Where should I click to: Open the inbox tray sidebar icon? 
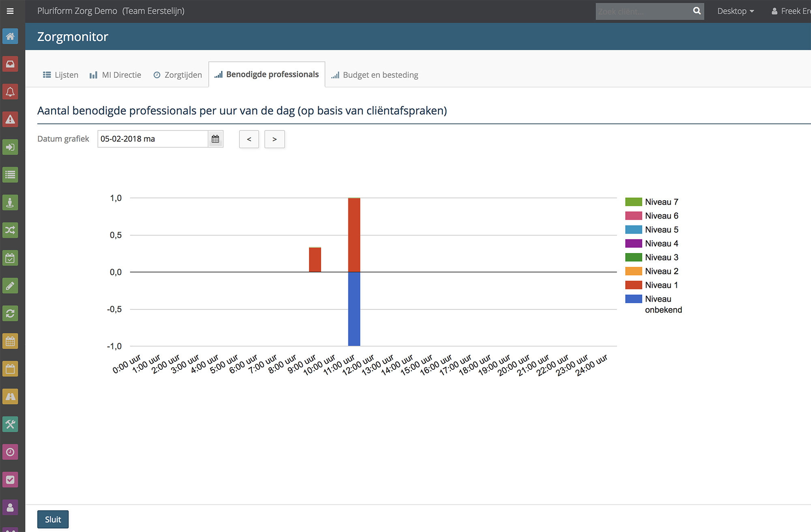(x=10, y=64)
